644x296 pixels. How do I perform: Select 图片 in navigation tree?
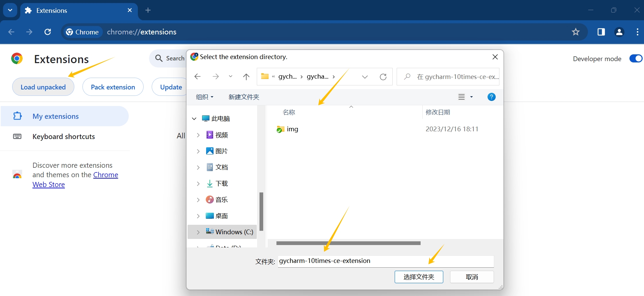[217, 151]
